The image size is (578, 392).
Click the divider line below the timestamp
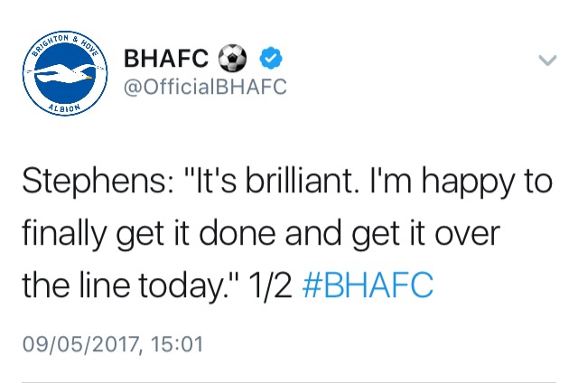289,382
